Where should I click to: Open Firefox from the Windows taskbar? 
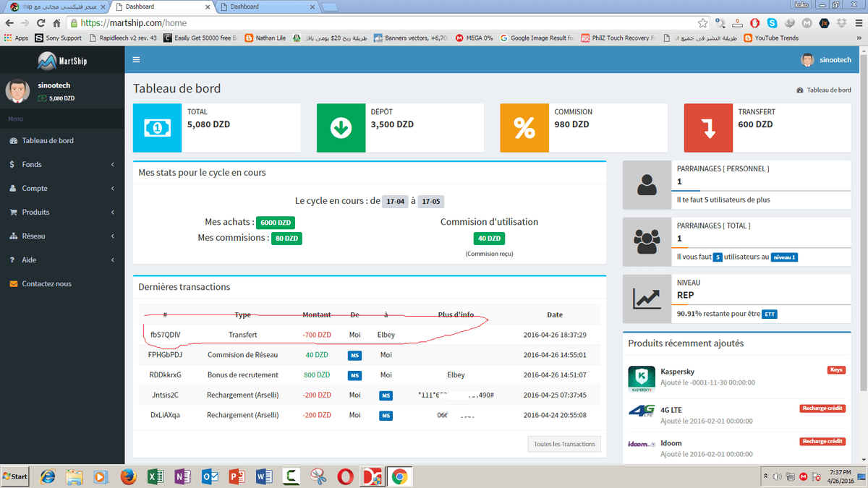tap(128, 477)
